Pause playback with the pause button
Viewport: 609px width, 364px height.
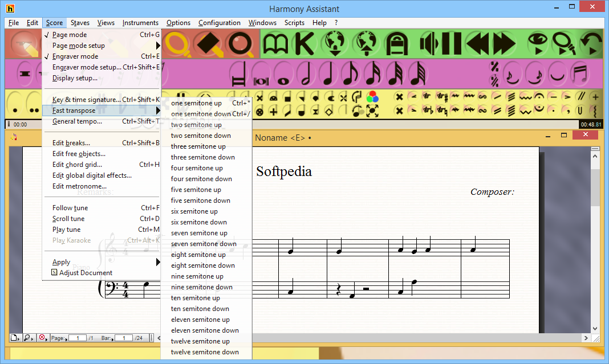pos(451,44)
